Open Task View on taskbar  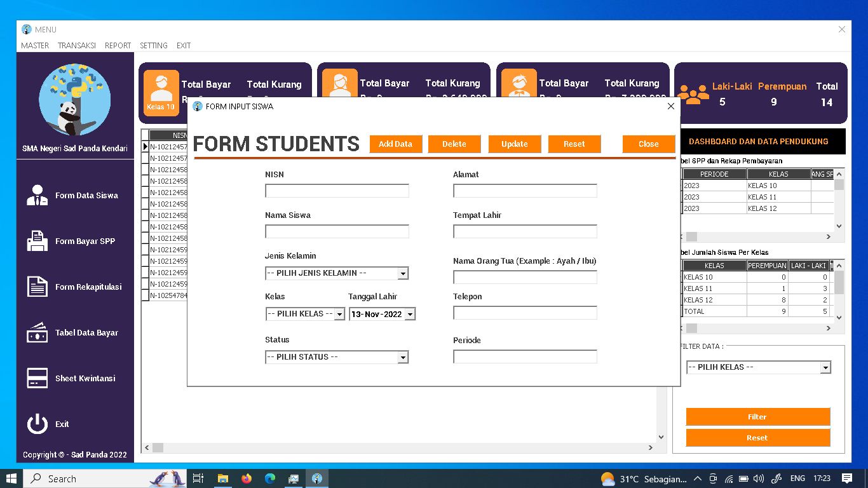coord(198,478)
